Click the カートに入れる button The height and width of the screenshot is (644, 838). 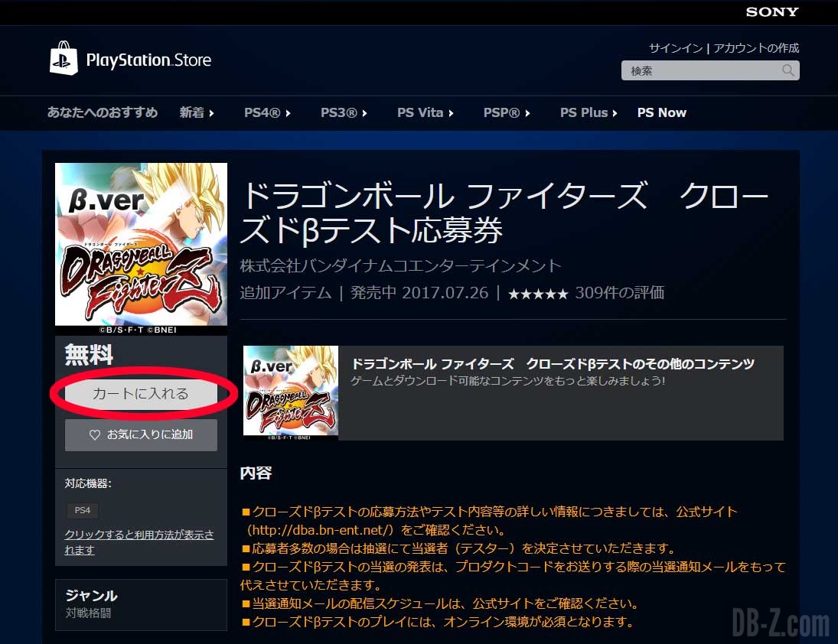(141, 394)
